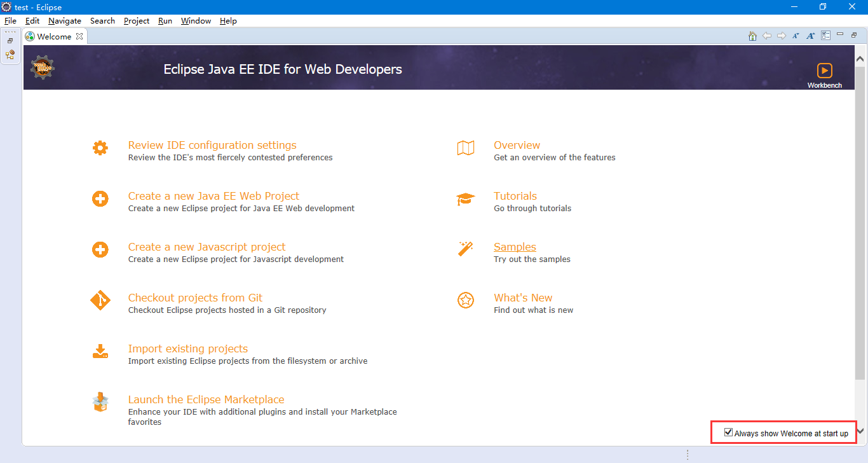Click the plus icon beside new Javascript project
This screenshot has height=463, width=868.
(100, 250)
